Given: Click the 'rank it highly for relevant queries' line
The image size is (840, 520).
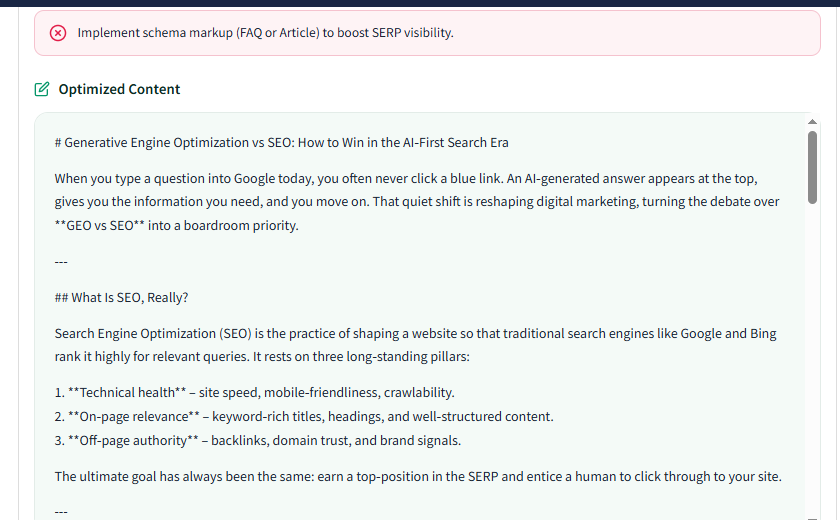Looking at the screenshot, I should tap(262, 357).
